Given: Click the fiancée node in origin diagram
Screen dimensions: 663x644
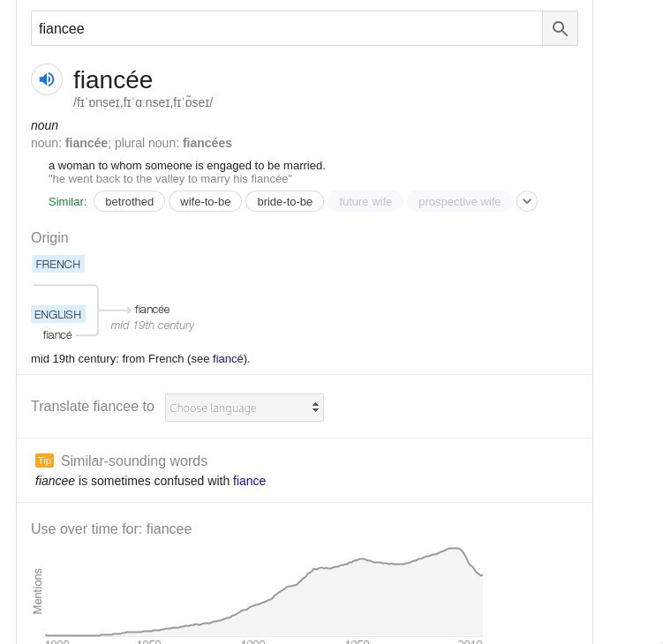Looking at the screenshot, I should pos(152,310).
